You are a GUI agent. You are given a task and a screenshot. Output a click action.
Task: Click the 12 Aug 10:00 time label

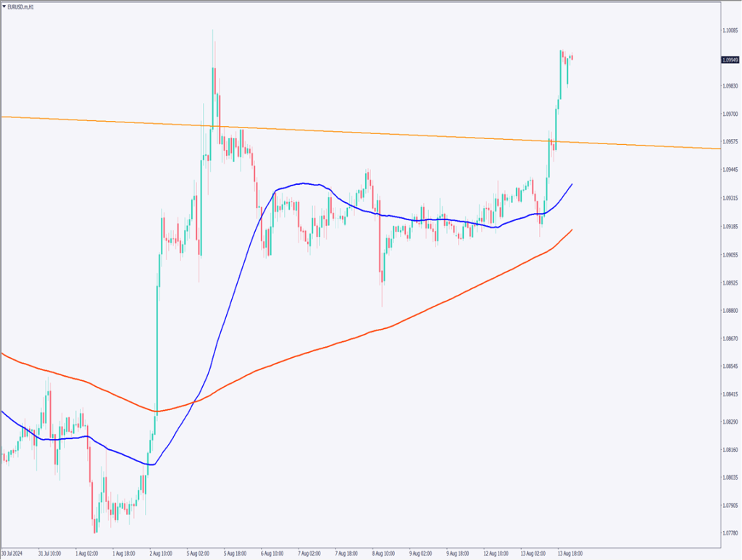pos(496,553)
